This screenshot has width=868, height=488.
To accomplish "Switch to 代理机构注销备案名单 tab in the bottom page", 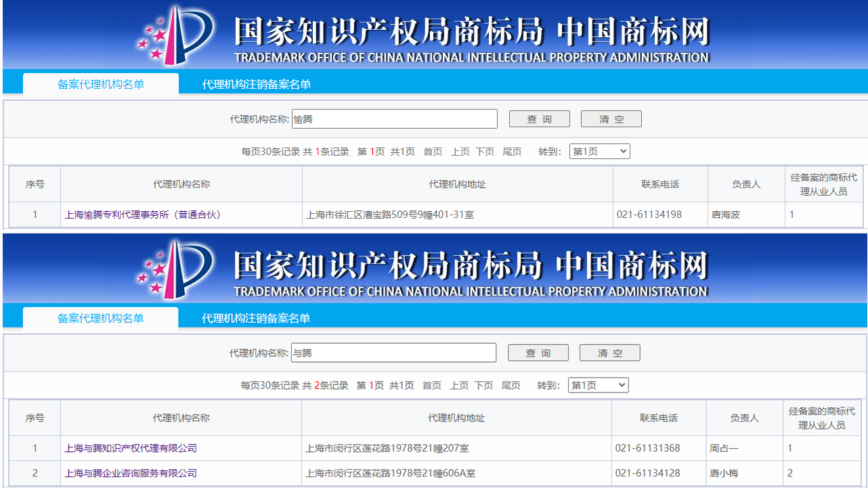I will click(x=256, y=319).
